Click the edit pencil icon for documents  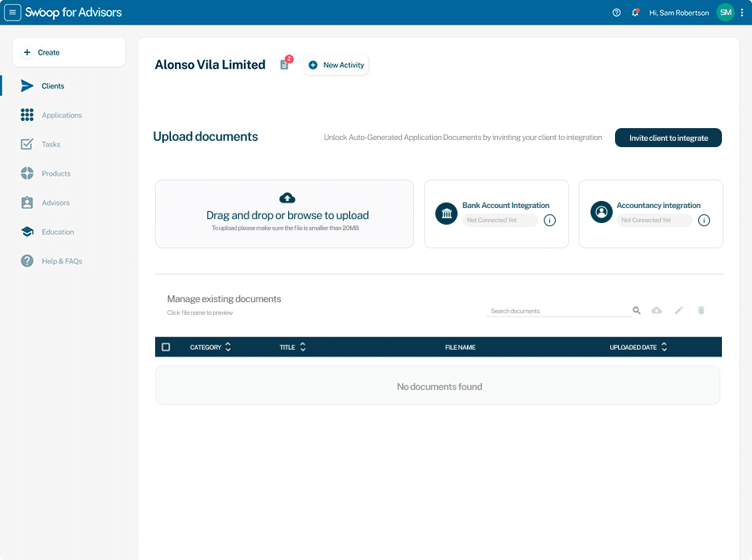678,311
